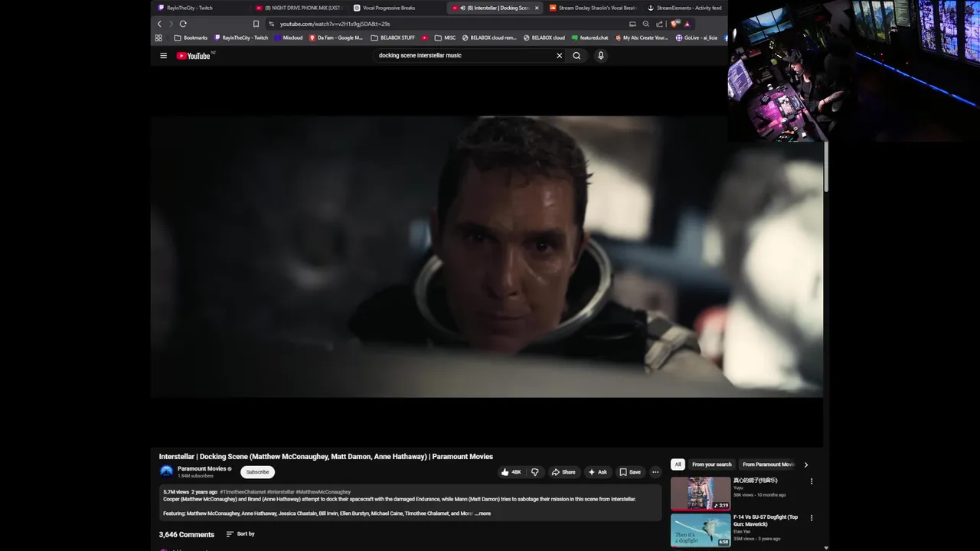Open the Brave Rewards triangle icon
Viewport: 980px width, 551px height.
687,24
